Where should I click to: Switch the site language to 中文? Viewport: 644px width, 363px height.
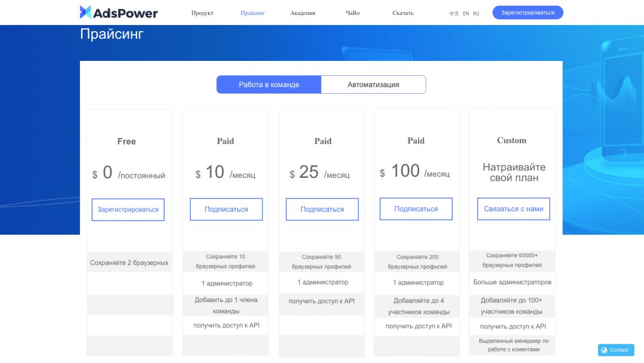tap(453, 13)
